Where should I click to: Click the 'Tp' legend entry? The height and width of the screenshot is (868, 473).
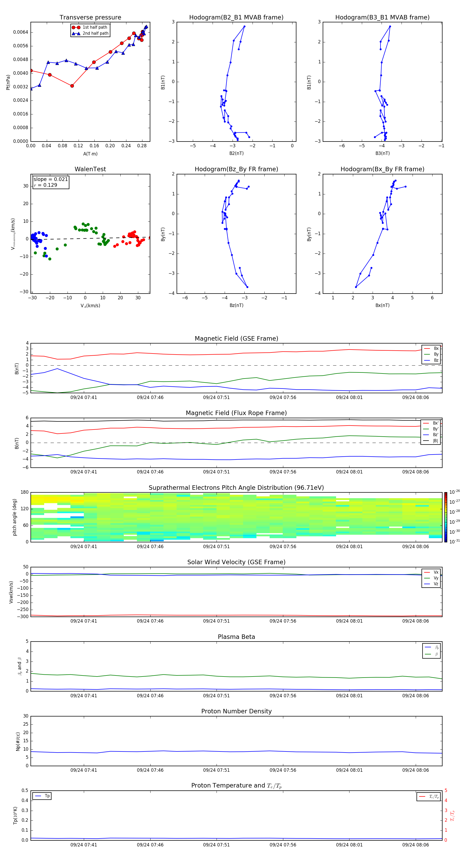[42, 796]
